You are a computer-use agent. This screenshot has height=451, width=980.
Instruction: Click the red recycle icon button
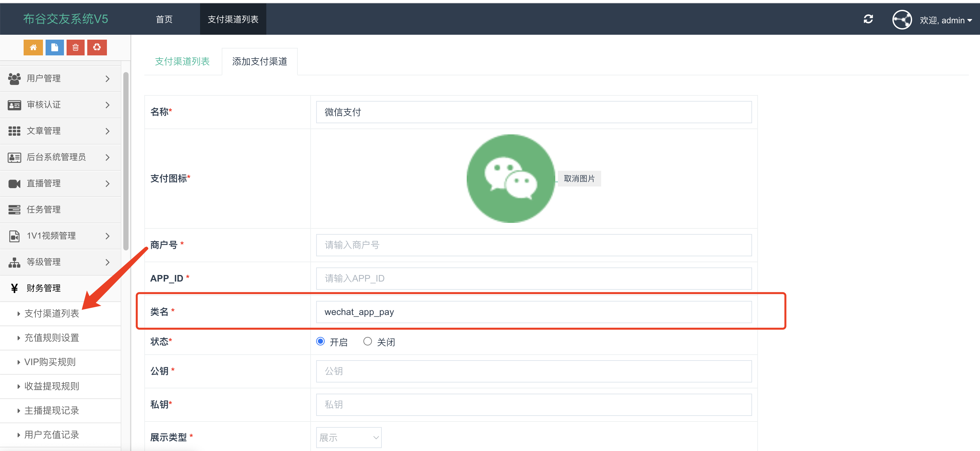point(97,48)
